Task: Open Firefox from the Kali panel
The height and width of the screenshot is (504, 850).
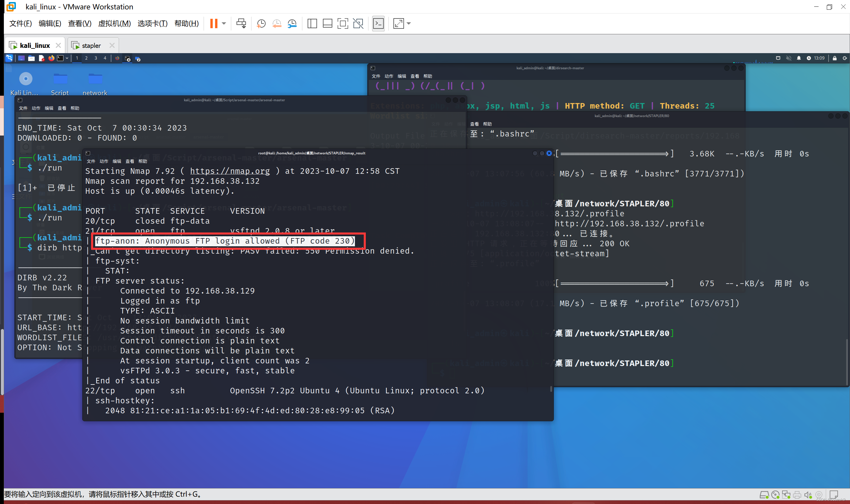Action: point(51,58)
